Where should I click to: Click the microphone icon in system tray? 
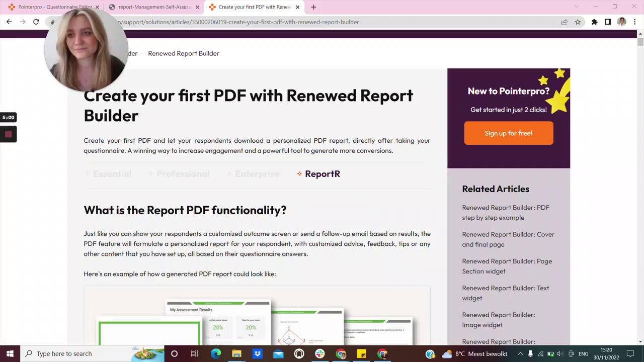(x=530, y=354)
